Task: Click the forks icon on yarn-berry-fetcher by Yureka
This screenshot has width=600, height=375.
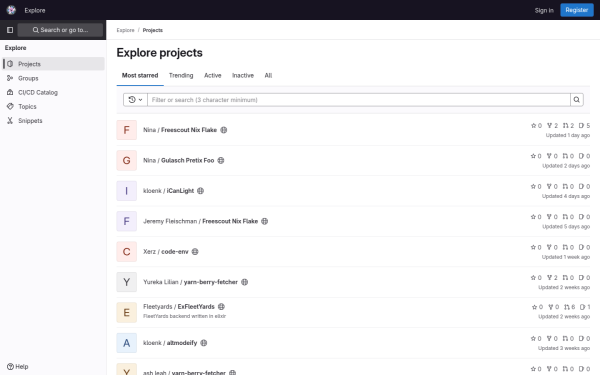Action: (549, 277)
